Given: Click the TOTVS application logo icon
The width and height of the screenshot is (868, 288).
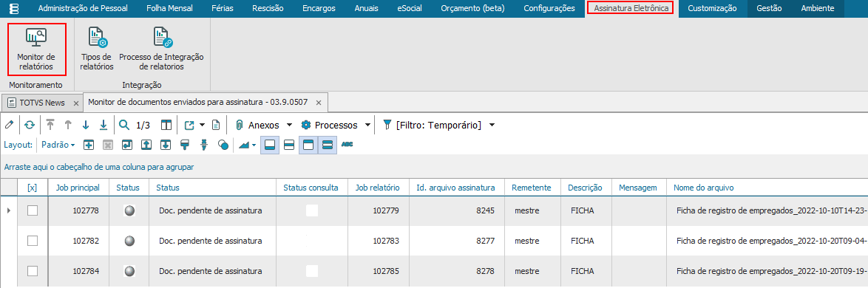Looking at the screenshot, I should [x=14, y=8].
